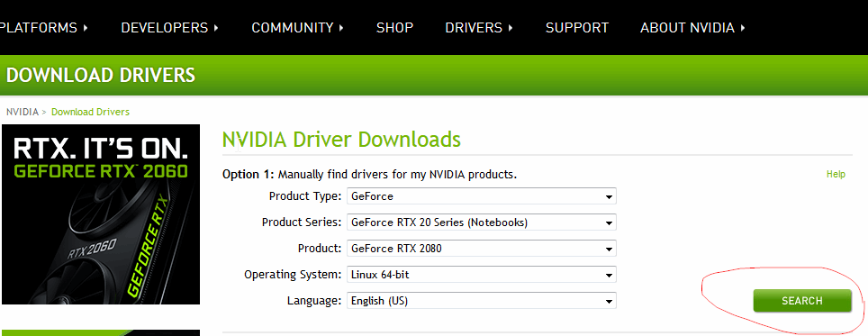Viewport: 868px width, 336px height.
Task: Click the Operating System label
Action: point(294,275)
